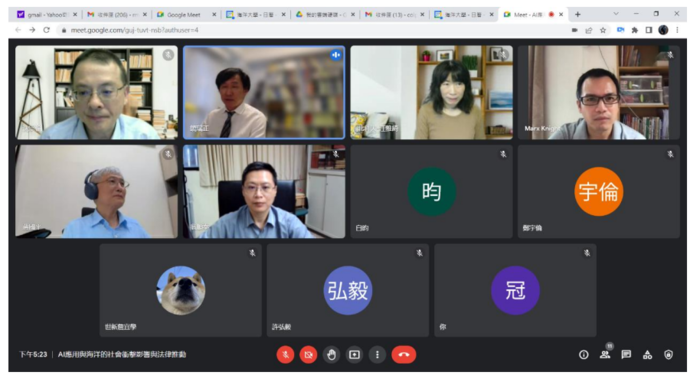Image resolution: width=700 pixels, height=385 pixels.
Task: Turn on the microphone with the red mic button
Action: click(285, 355)
